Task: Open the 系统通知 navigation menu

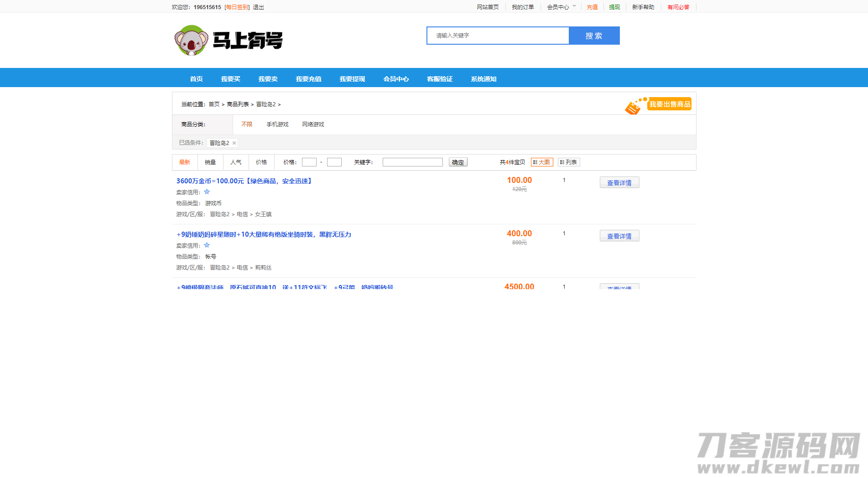Action: pyautogui.click(x=483, y=78)
